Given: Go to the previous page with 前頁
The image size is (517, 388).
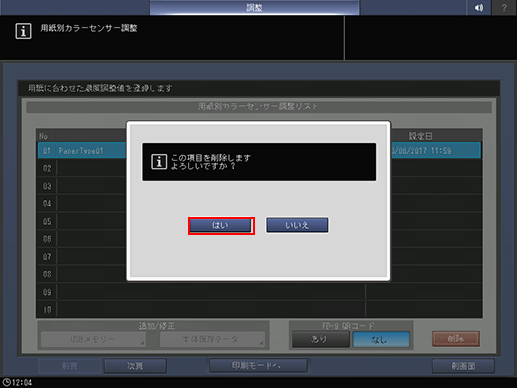Looking at the screenshot, I should tap(69, 366).
